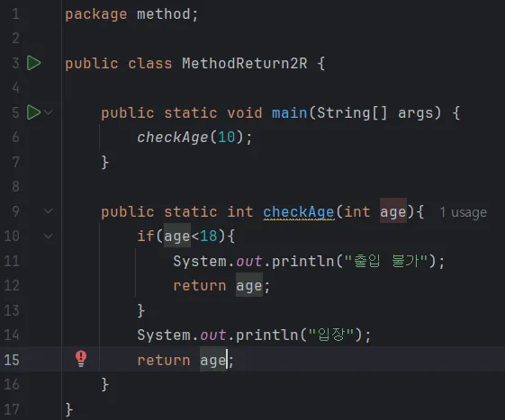Click the number 18 in the if condition

point(209,237)
